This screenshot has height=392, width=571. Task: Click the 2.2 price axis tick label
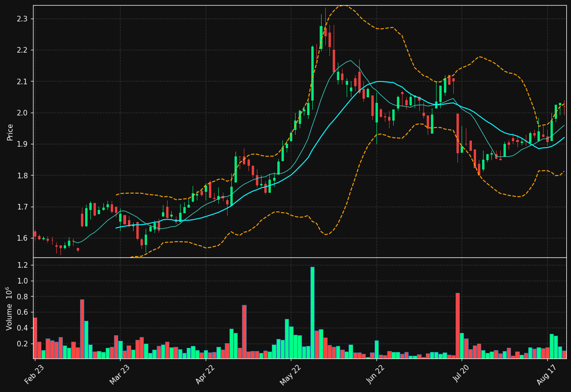(23, 50)
